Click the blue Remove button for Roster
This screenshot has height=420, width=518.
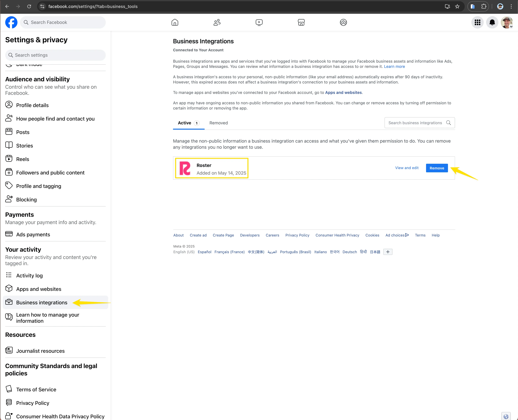[x=437, y=168]
